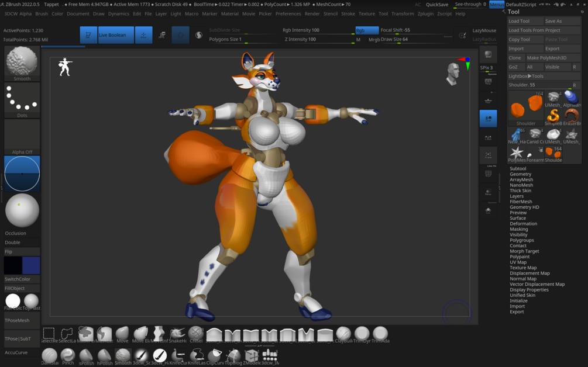
Task: Click Make PolyMesh3D button
Action: pos(553,58)
